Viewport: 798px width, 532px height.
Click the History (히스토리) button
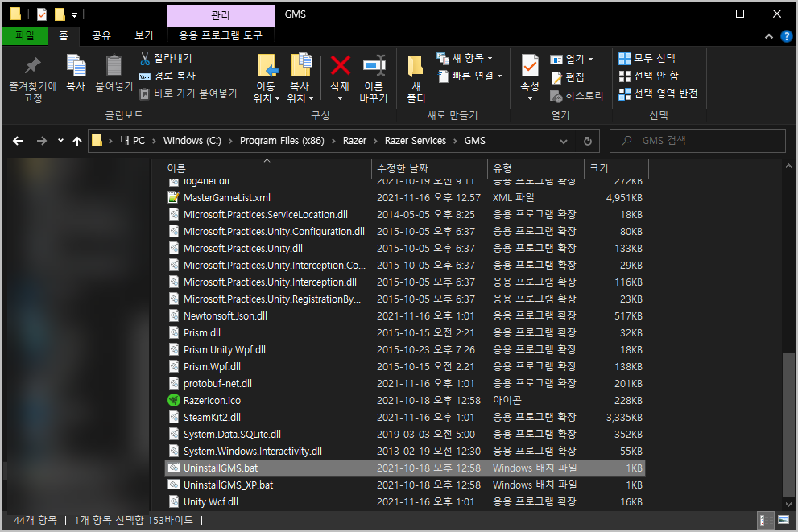[x=577, y=96]
